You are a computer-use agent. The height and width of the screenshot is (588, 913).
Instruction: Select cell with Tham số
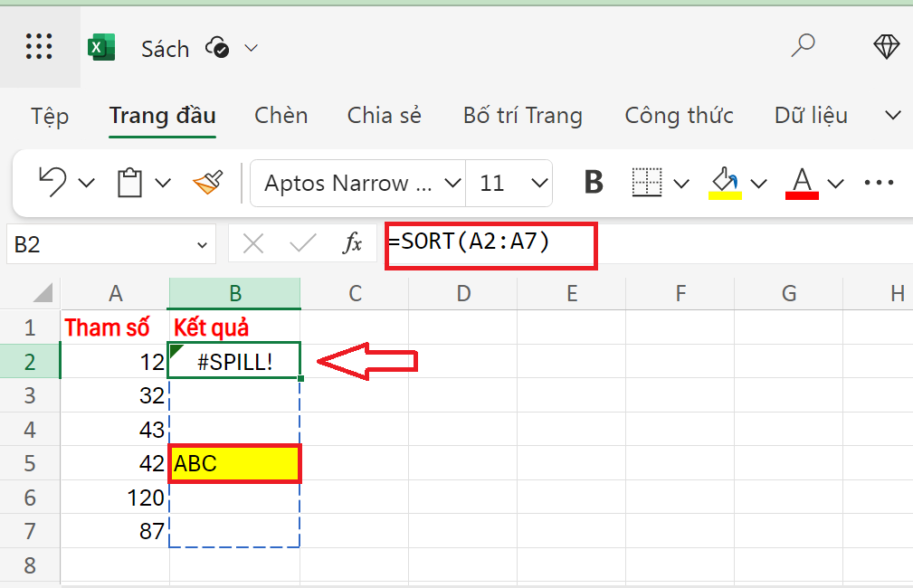click(115, 327)
